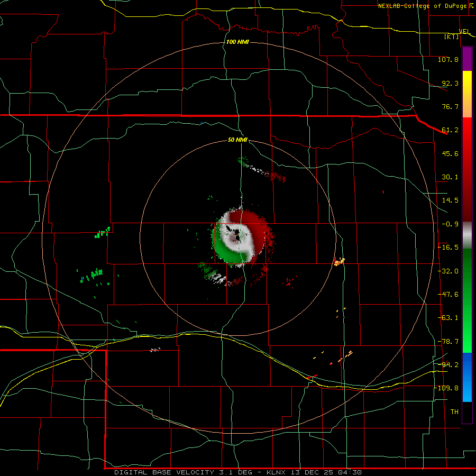Click the -63.1 velocity scale value
Viewport: 476px width, 476px height.
point(448,318)
